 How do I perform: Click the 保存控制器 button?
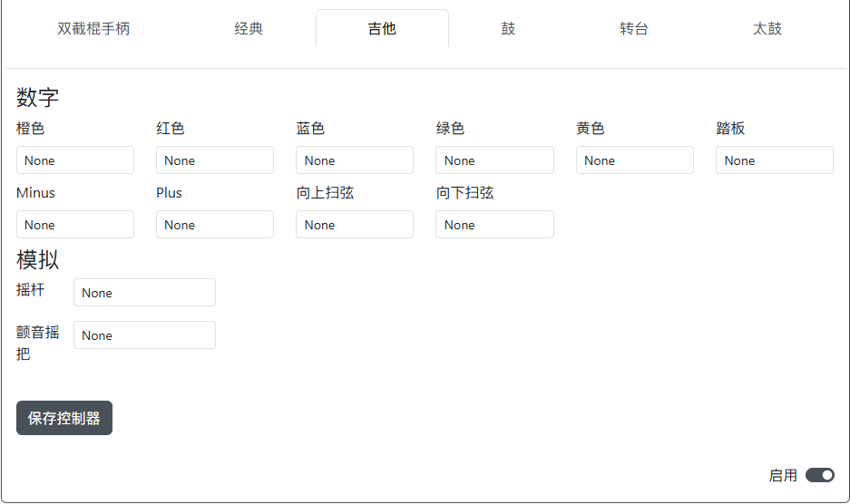(64, 418)
